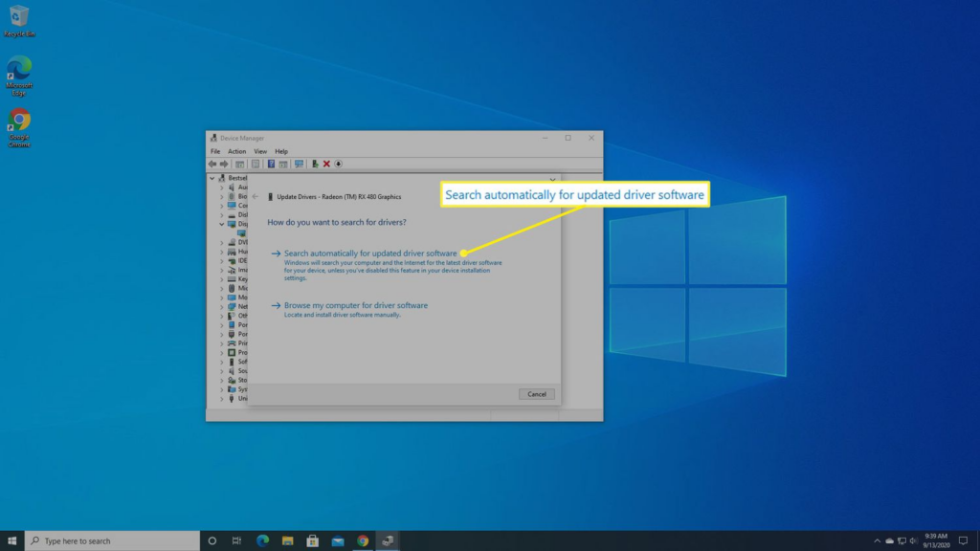Expand the Key keyboards node chevron

[221, 279]
